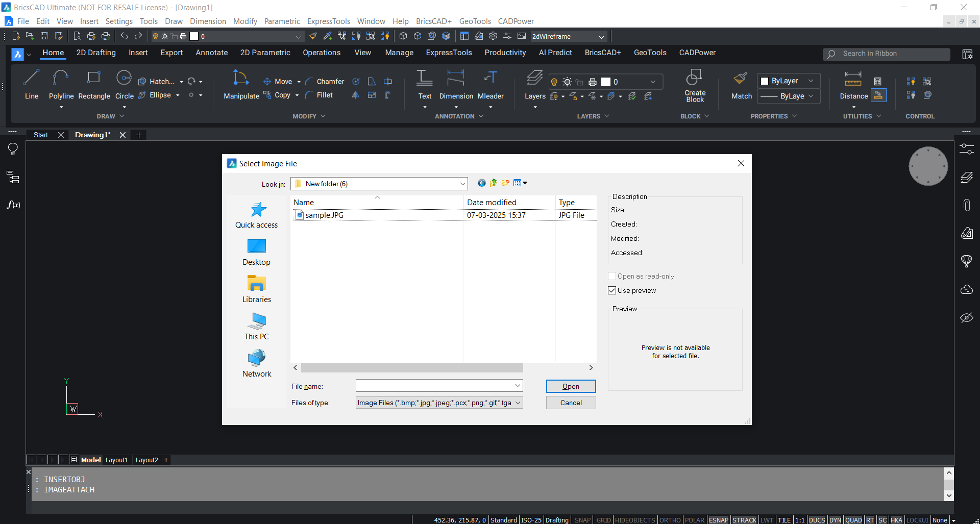Open the Draw menu
980x524 pixels.
point(173,21)
